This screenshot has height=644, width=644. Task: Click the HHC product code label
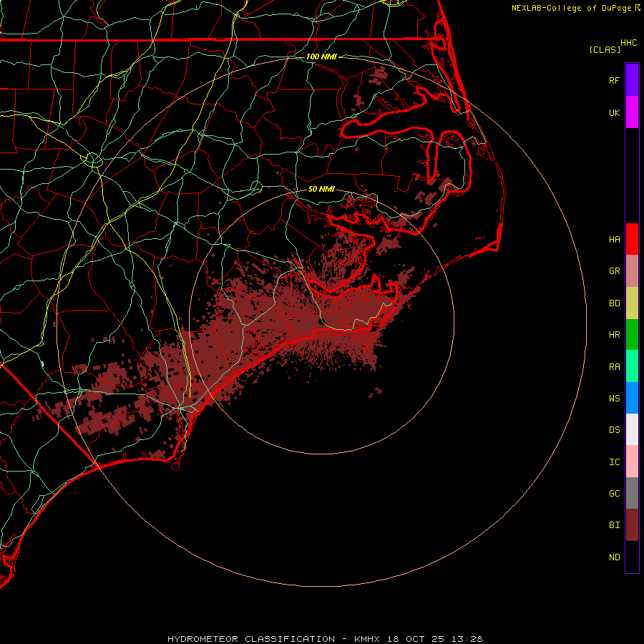point(628,43)
